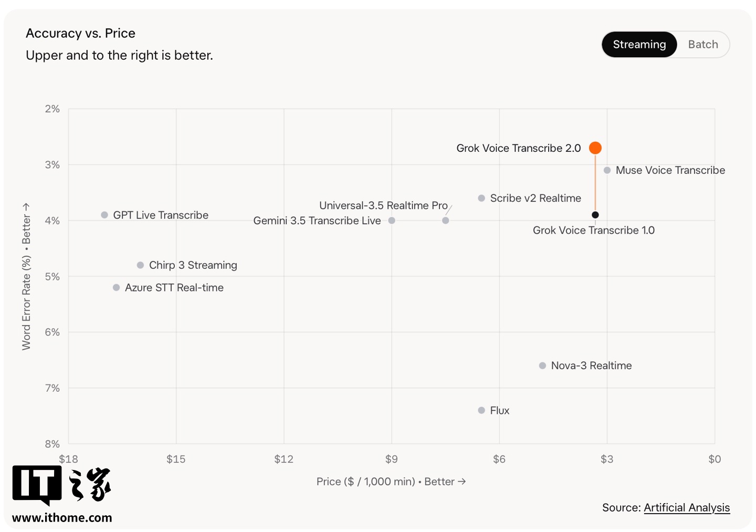756x532 pixels.
Task: Open the www.ithome.com watermark text
Action: coord(62,518)
